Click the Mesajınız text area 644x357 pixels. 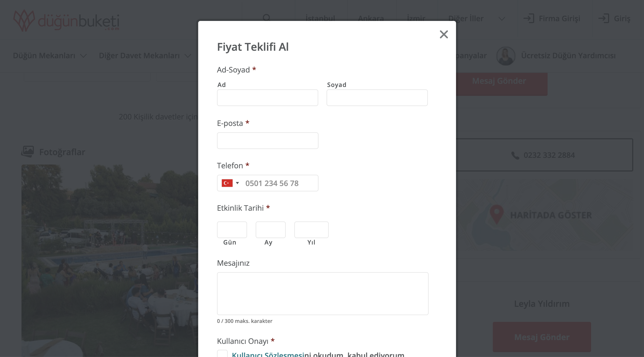(x=323, y=294)
